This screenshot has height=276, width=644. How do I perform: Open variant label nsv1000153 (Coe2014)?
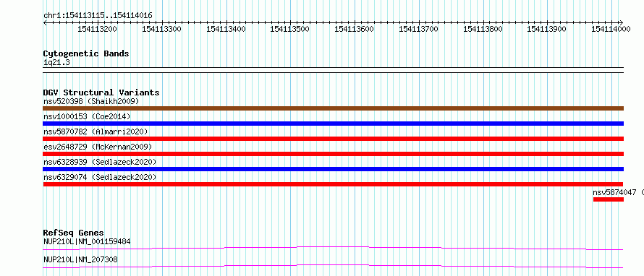click(x=87, y=116)
